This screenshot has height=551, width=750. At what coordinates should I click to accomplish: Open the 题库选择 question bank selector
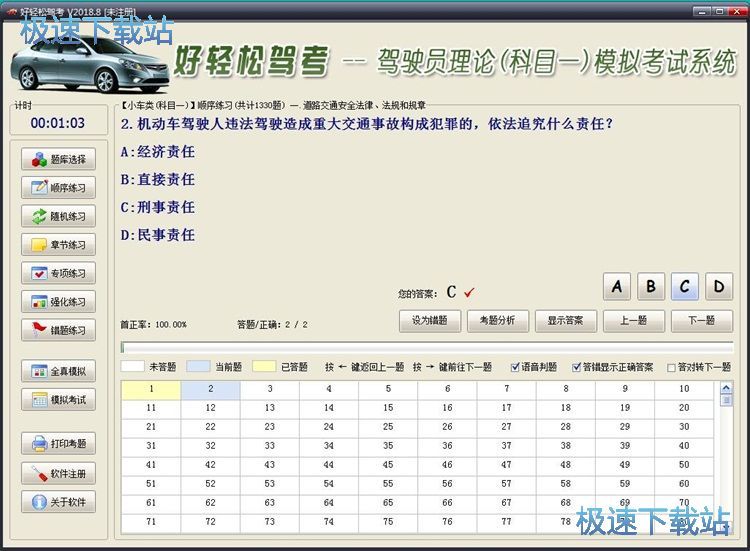tap(58, 159)
